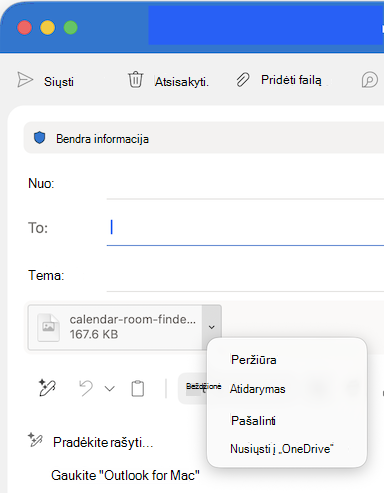Click the red close window button
The width and height of the screenshot is (384, 493).
pyautogui.click(x=25, y=28)
